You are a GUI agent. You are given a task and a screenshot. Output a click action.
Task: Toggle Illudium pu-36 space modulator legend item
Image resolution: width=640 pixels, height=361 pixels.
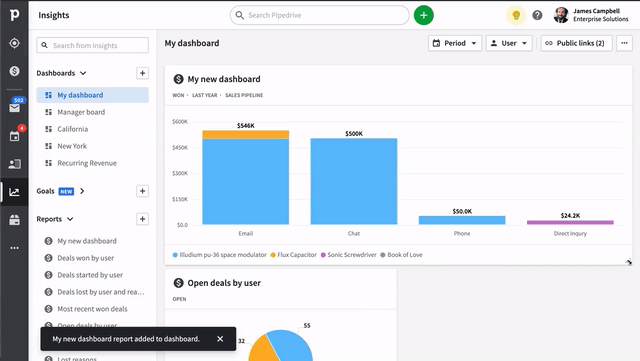[220, 255]
